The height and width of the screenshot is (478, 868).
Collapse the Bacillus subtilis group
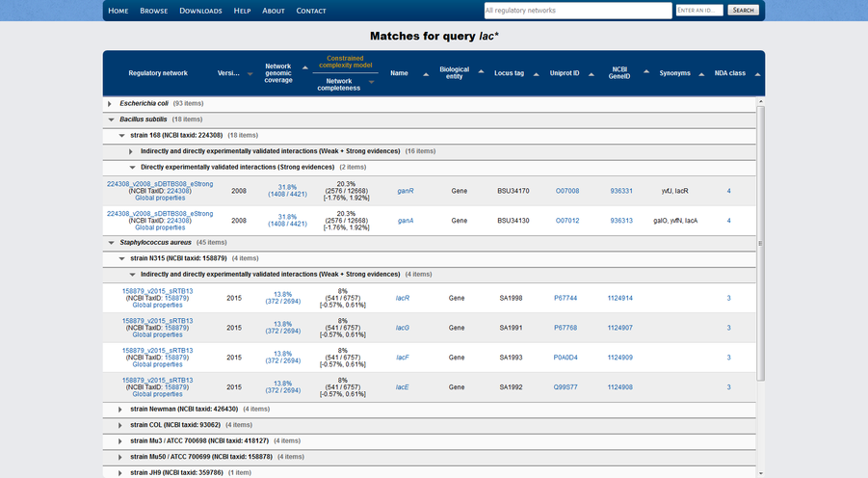point(110,119)
